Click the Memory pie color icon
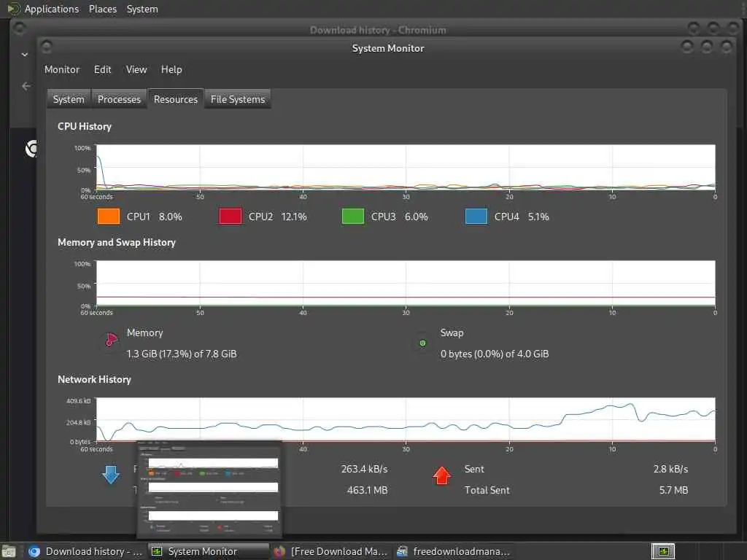747x560 pixels. coord(111,340)
